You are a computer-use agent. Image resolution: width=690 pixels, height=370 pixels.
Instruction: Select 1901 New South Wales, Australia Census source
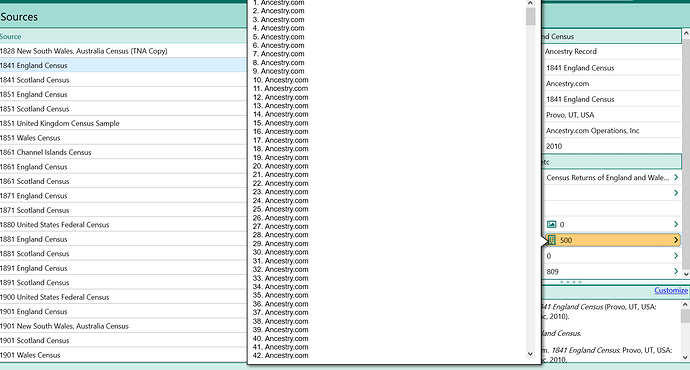(x=123, y=326)
